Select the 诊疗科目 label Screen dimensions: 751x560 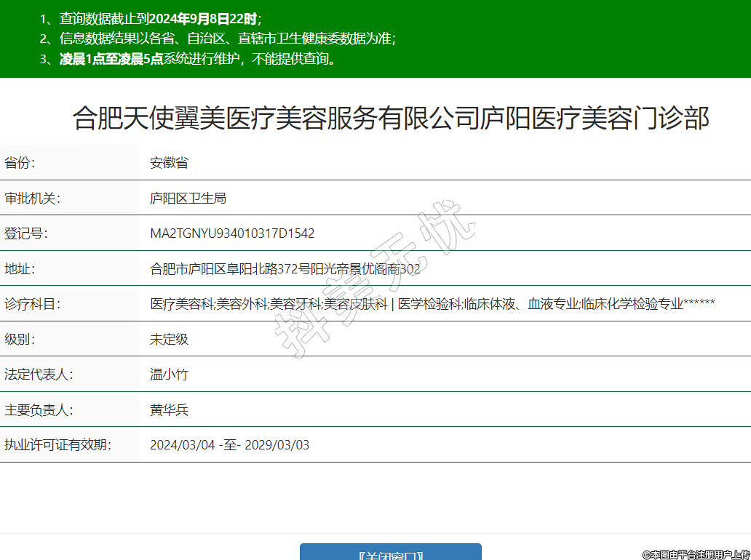coord(32,304)
